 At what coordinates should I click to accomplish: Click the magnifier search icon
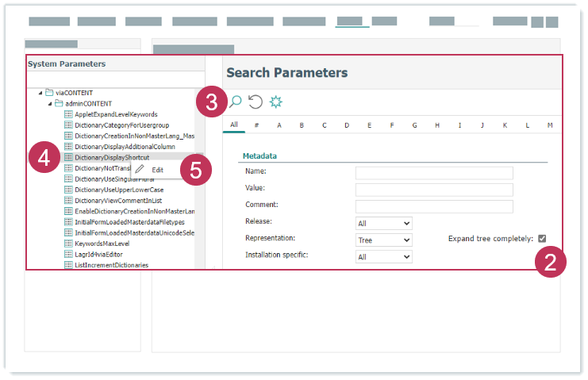click(x=235, y=101)
